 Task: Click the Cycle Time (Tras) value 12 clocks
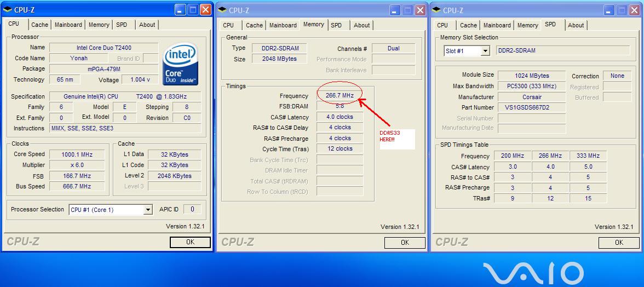340,148
